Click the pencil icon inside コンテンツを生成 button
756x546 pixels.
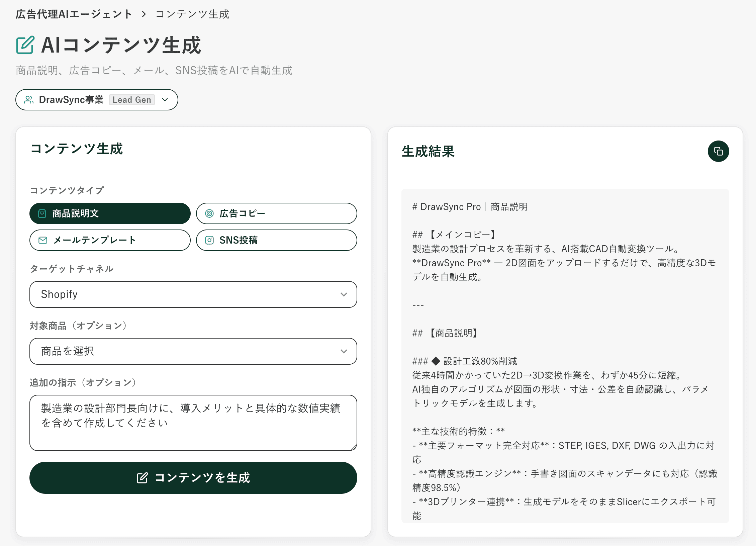pyautogui.click(x=143, y=478)
